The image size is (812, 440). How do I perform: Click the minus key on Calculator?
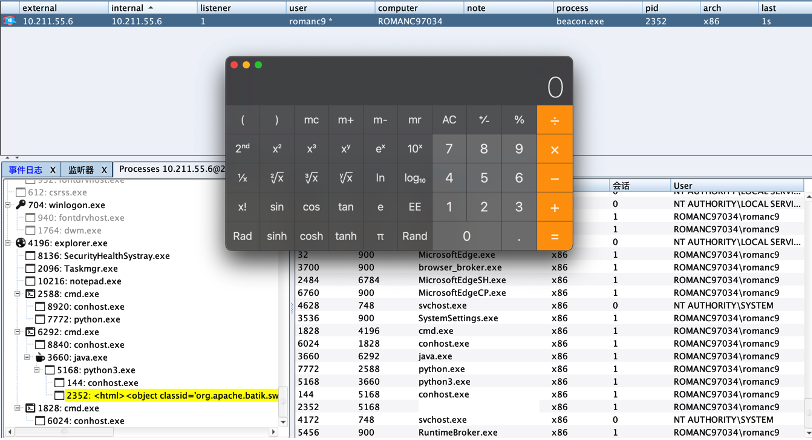coord(555,178)
